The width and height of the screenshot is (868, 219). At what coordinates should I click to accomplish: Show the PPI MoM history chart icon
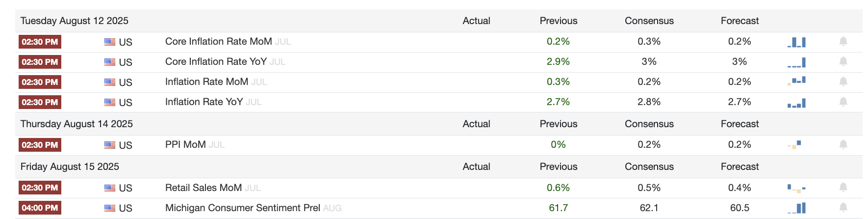(794, 145)
